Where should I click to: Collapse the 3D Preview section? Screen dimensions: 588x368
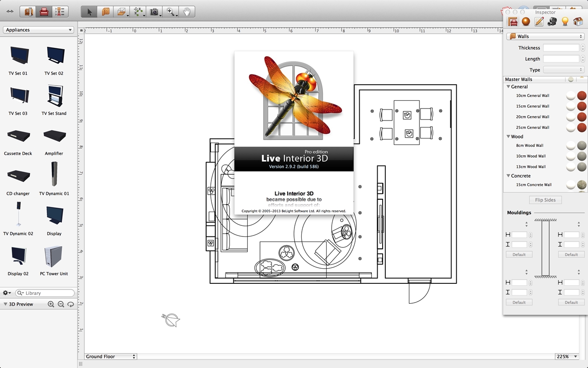(x=5, y=305)
